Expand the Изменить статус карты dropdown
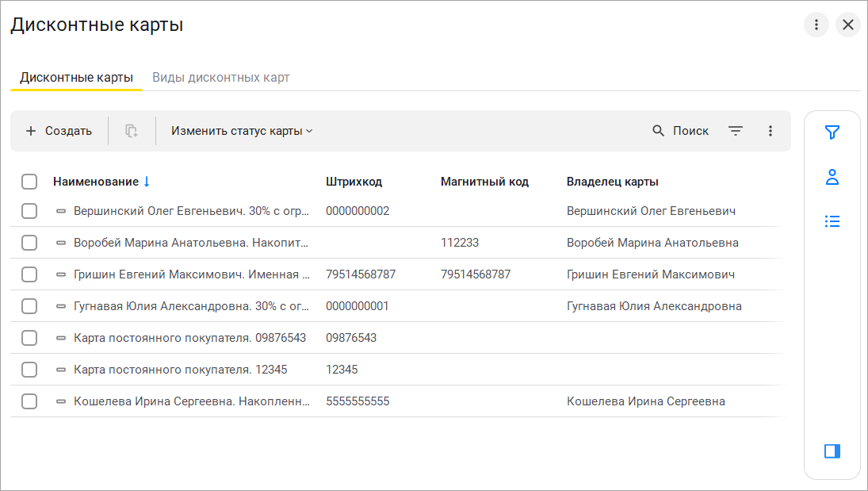This screenshot has width=868, height=491. pos(242,131)
